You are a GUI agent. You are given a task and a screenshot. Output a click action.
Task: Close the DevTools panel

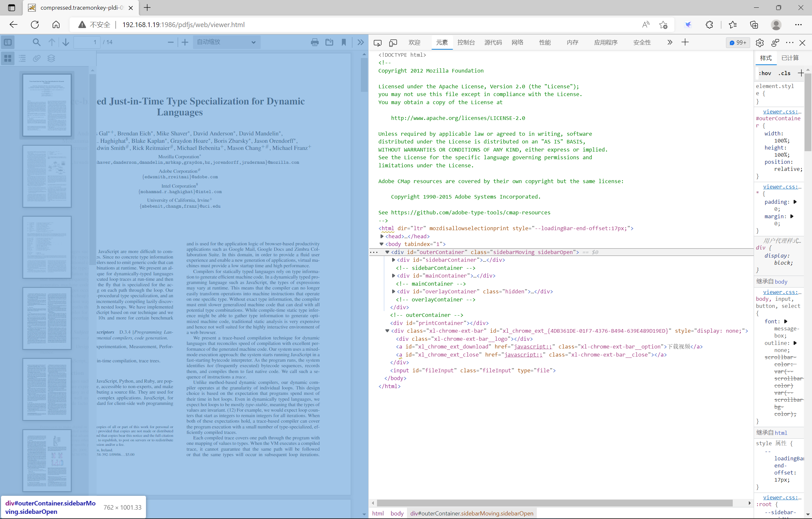[x=803, y=43]
